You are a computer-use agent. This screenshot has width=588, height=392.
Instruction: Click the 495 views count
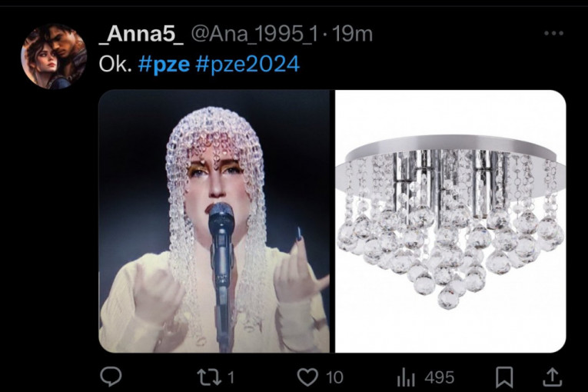[440, 377]
